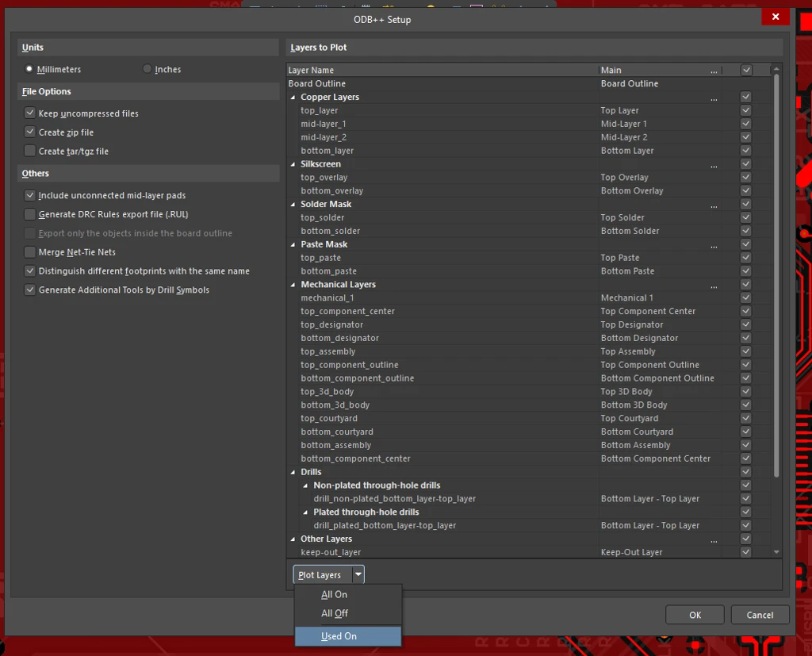
Task: Open ellipsis options for Solder Mask row
Action: click(714, 205)
